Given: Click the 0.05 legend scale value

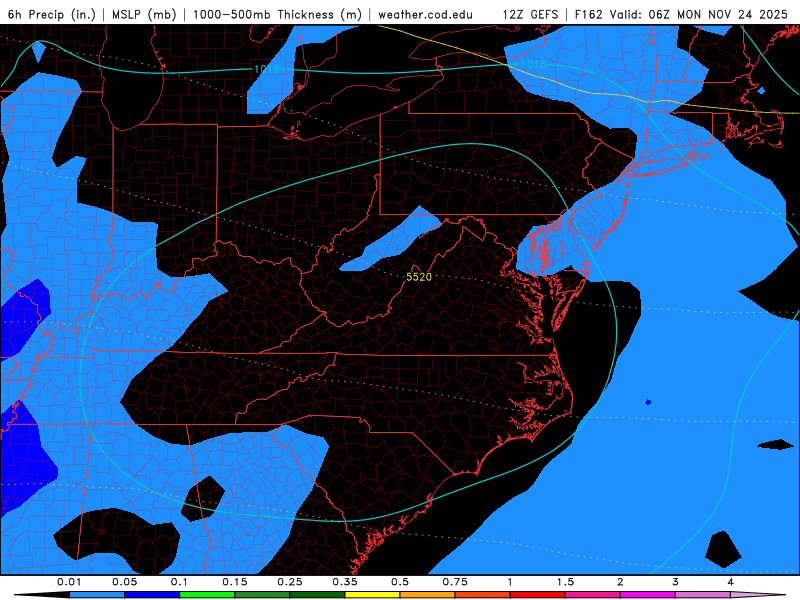Looking at the screenshot, I should pyautogui.click(x=124, y=582).
